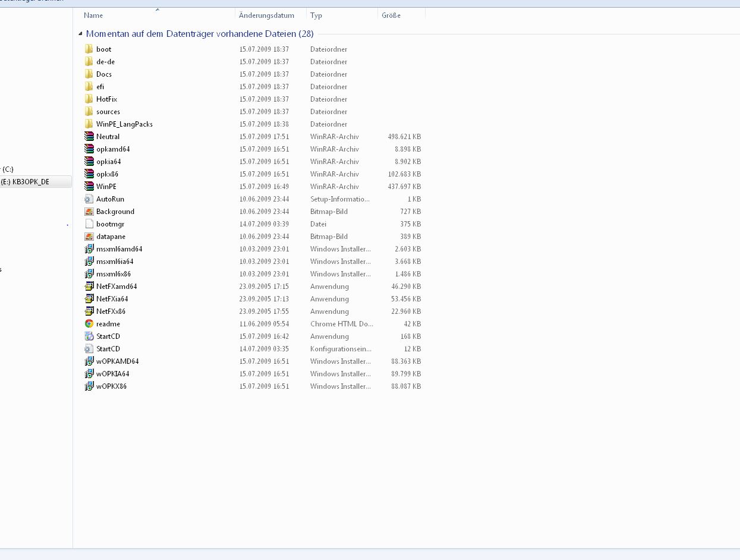Select the wOPKAMD64 installer icon
Viewport: 740px width, 560px height.
(89, 361)
